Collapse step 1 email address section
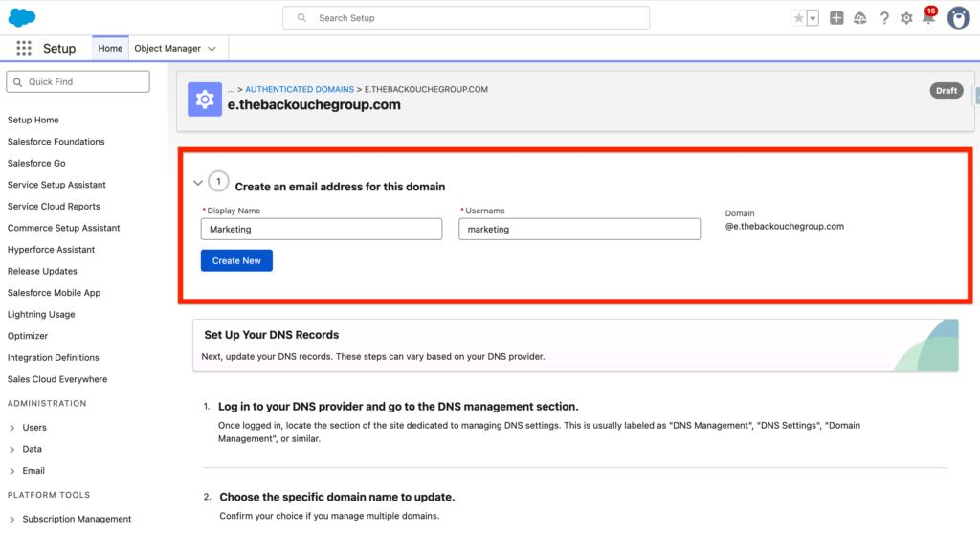 198,182
